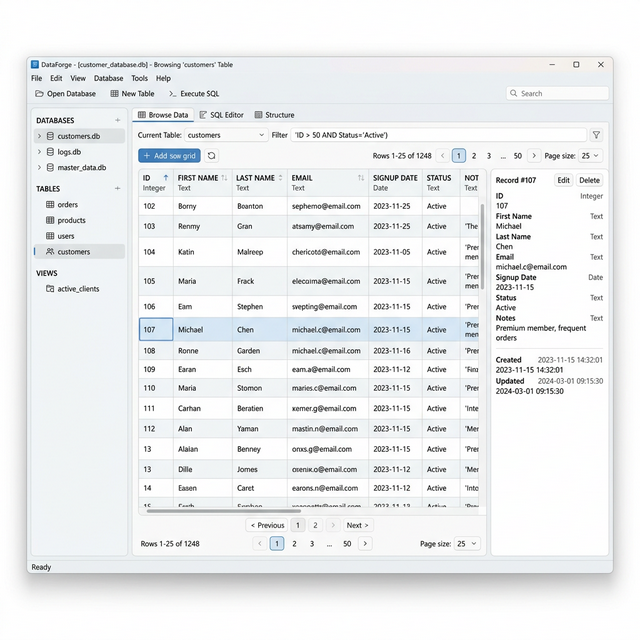Sort by EMAIL column icon
Screen dimensions: 640x640
point(361,178)
